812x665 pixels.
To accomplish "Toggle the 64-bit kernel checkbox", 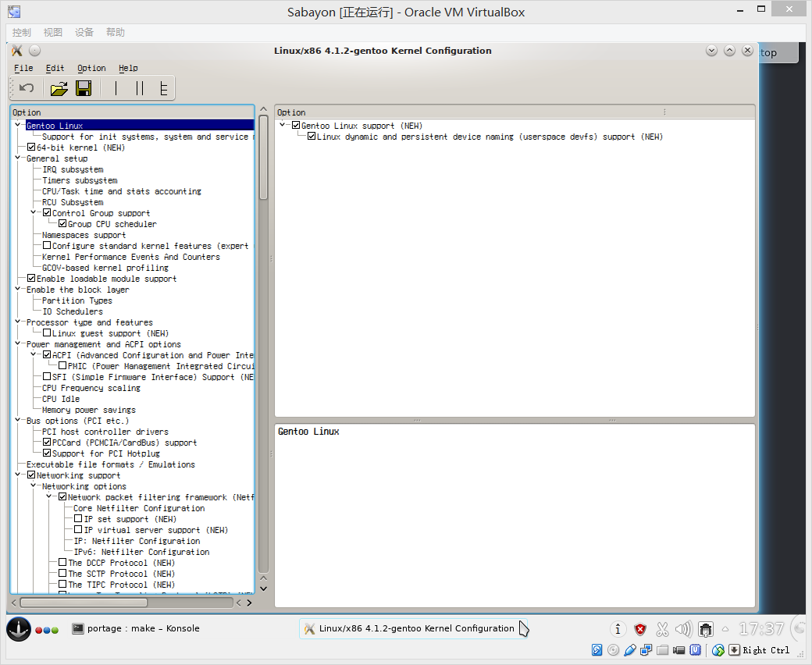I will (31, 148).
